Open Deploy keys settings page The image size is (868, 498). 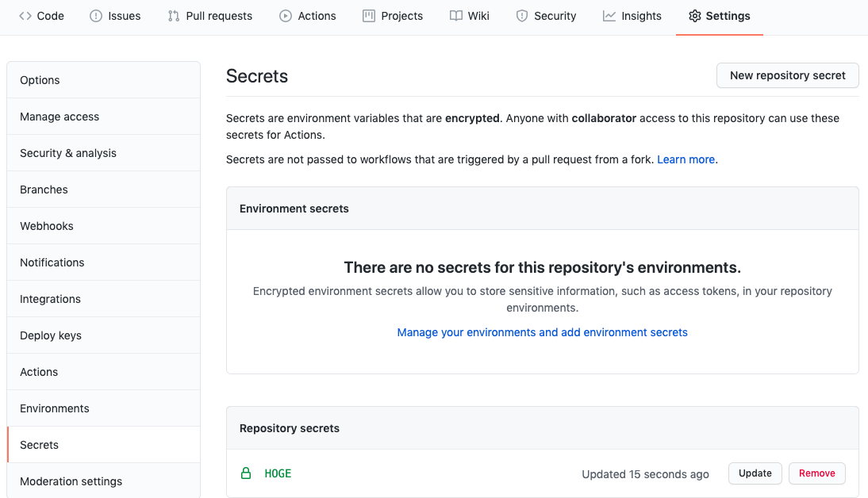pos(51,335)
